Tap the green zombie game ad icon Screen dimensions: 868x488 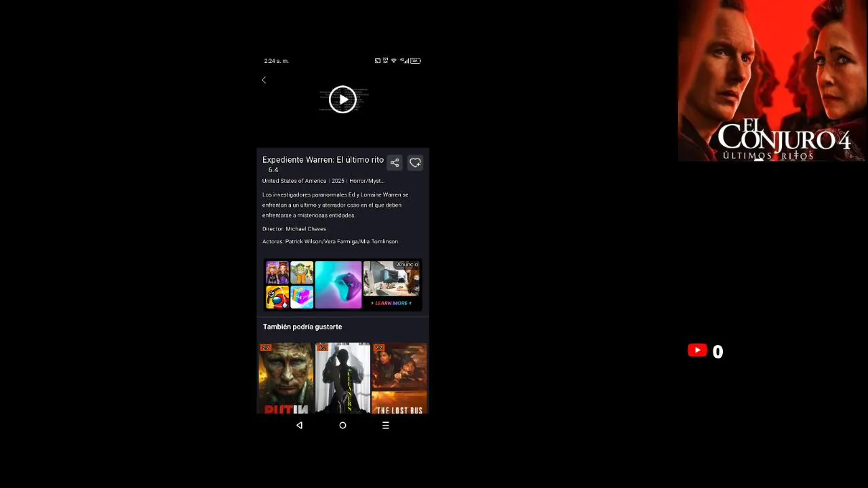[x=302, y=272]
